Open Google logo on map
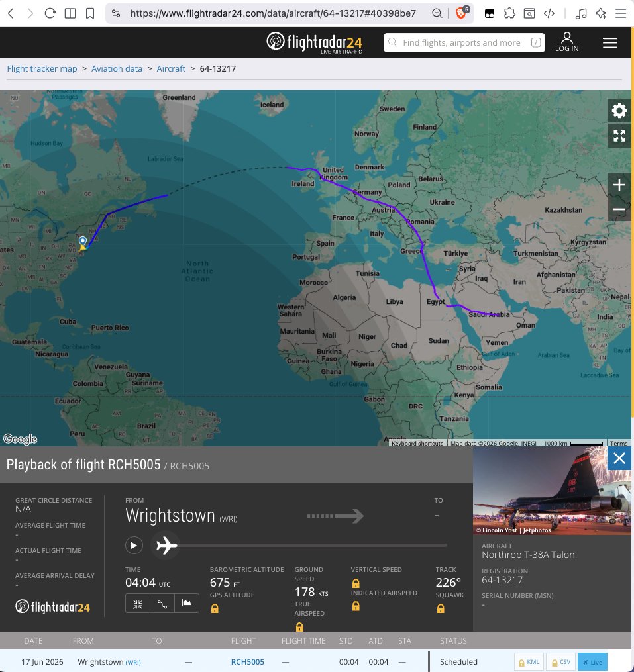The image size is (634, 672). (20, 439)
